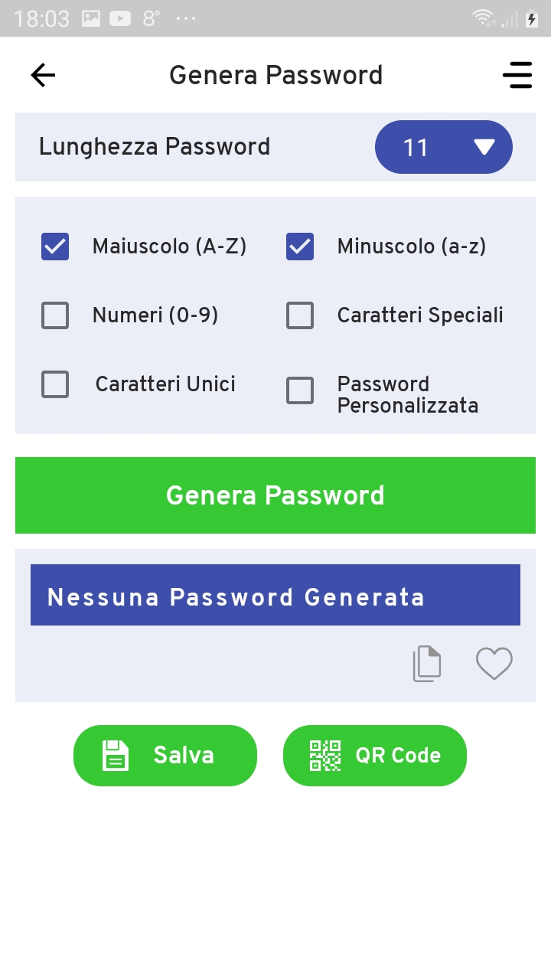
Task: Enable Password Personalizzata option
Action: (300, 390)
